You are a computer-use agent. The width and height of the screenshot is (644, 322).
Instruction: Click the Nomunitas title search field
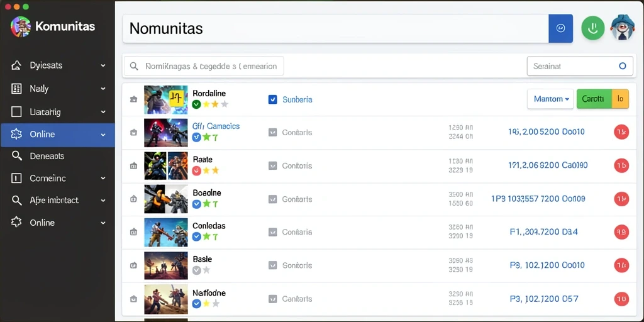pyautogui.click(x=336, y=28)
